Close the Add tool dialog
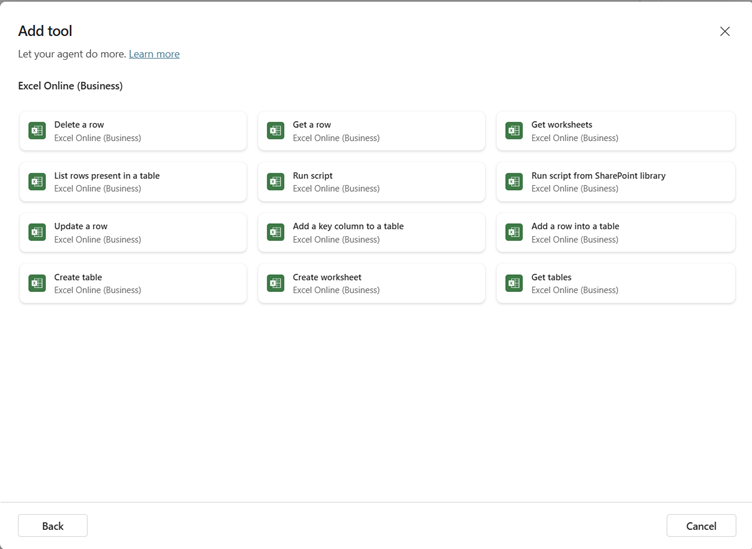This screenshot has width=752, height=549. point(725,32)
